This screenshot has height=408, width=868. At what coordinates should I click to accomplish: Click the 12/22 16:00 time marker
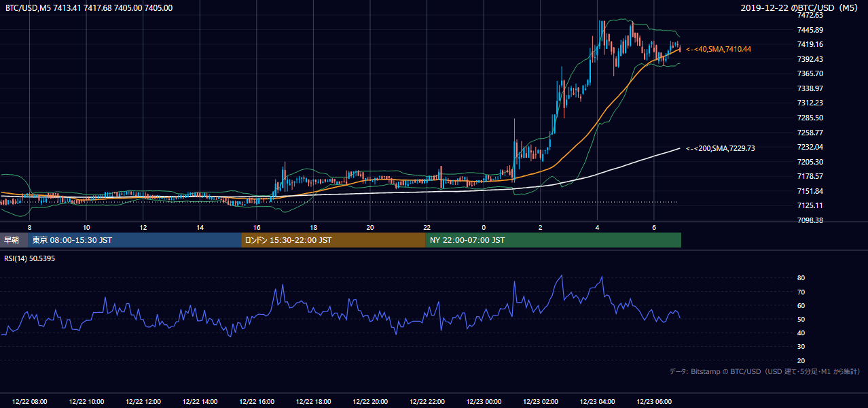coord(257,402)
